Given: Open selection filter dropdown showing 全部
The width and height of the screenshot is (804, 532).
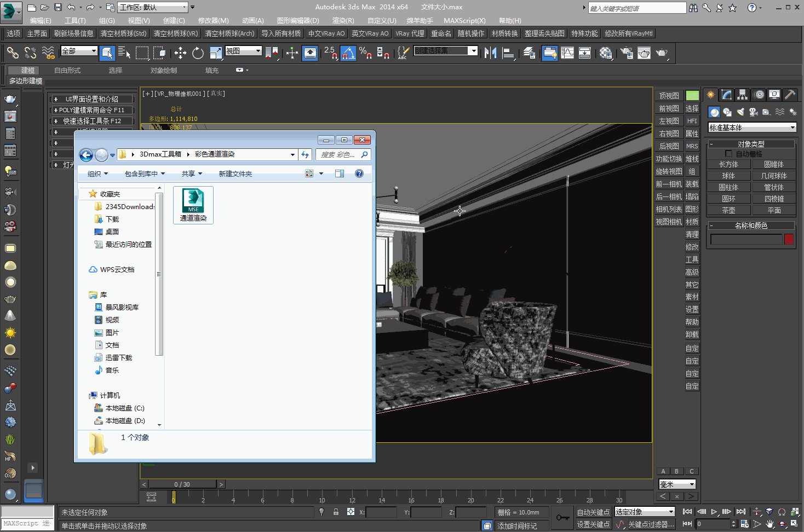Looking at the screenshot, I should click(79, 51).
